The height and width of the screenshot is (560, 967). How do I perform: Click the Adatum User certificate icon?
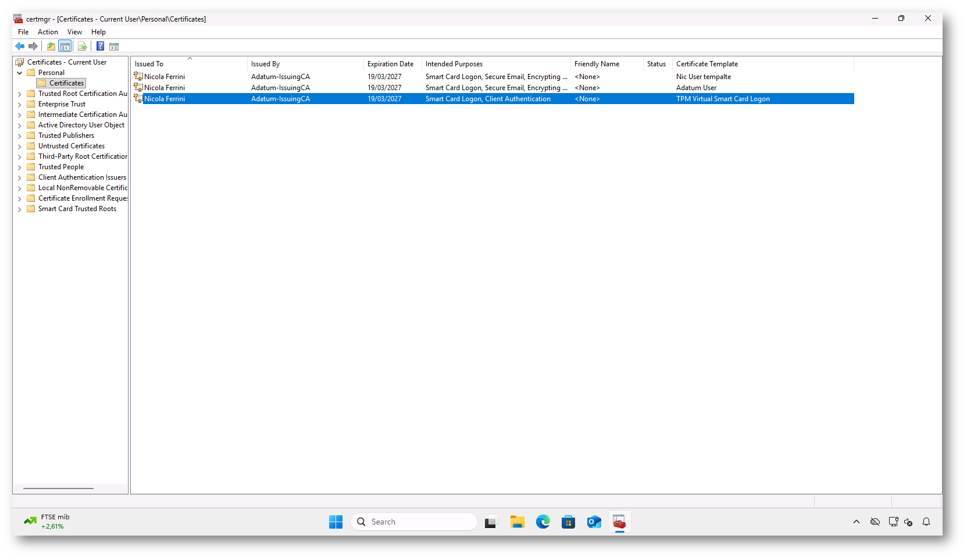(x=138, y=88)
